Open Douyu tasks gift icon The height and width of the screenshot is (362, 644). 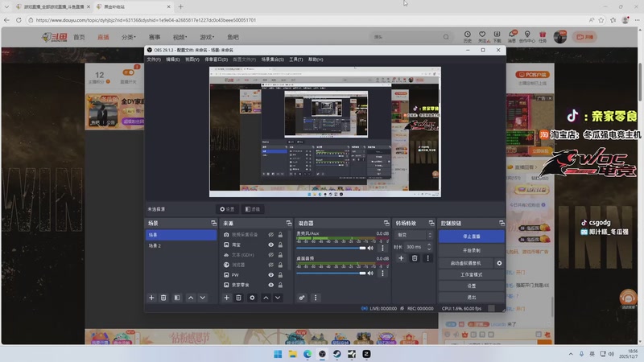(x=543, y=36)
